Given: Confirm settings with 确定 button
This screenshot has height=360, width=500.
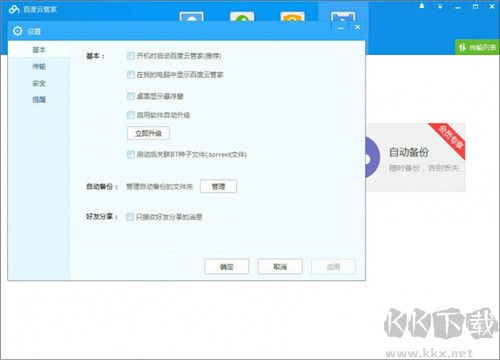Looking at the screenshot, I should pos(227,267).
